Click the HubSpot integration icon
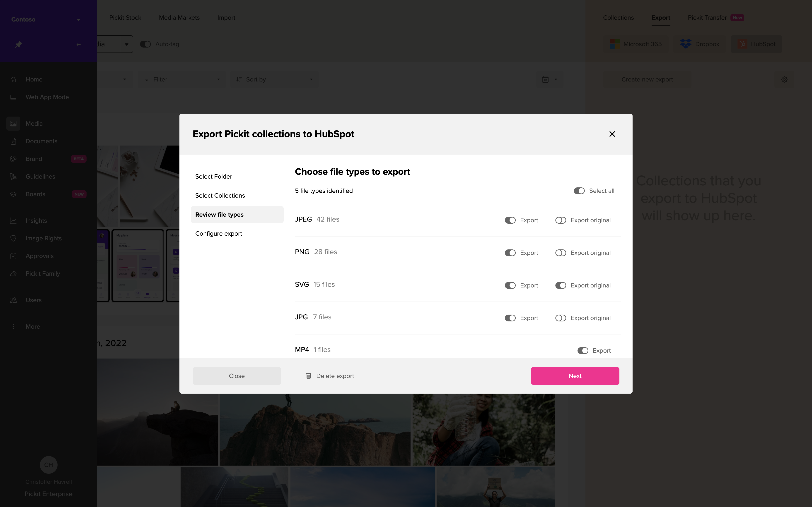 (742, 44)
